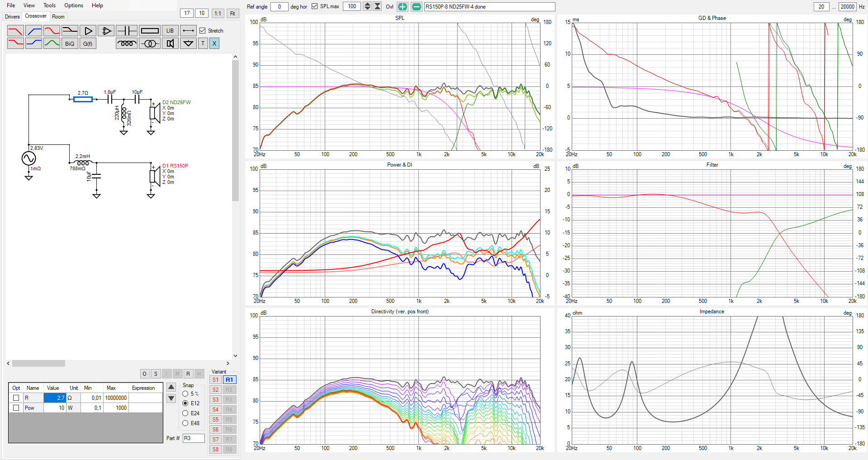Open the Options menu
This screenshot has width=868, height=460.
74,5
